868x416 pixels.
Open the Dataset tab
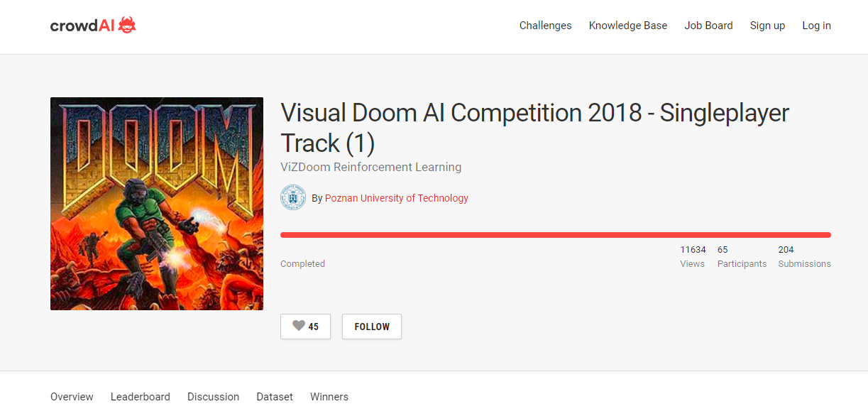tap(275, 397)
